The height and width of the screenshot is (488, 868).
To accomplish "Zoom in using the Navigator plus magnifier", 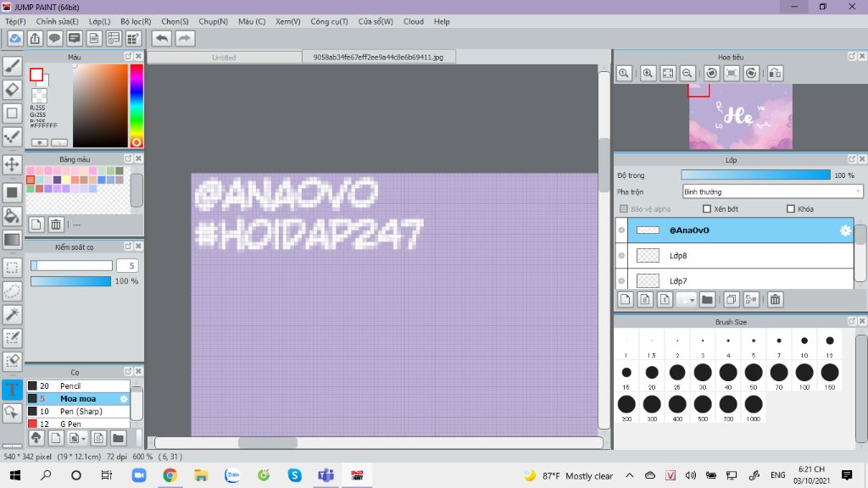I will click(x=648, y=73).
